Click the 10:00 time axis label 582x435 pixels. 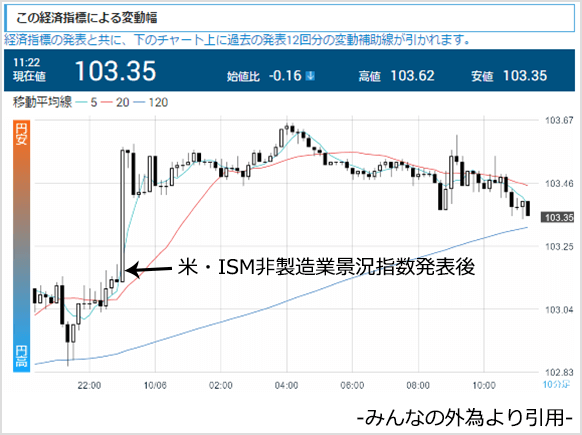click(484, 386)
